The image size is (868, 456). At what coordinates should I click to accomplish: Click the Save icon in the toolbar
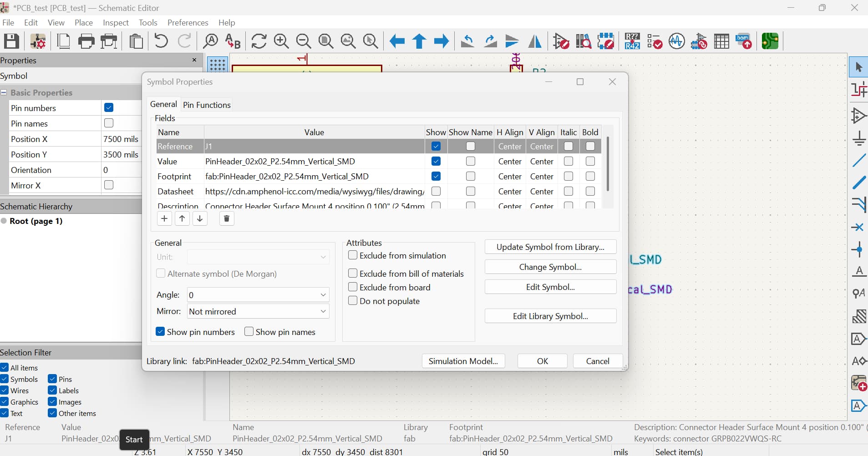point(11,41)
